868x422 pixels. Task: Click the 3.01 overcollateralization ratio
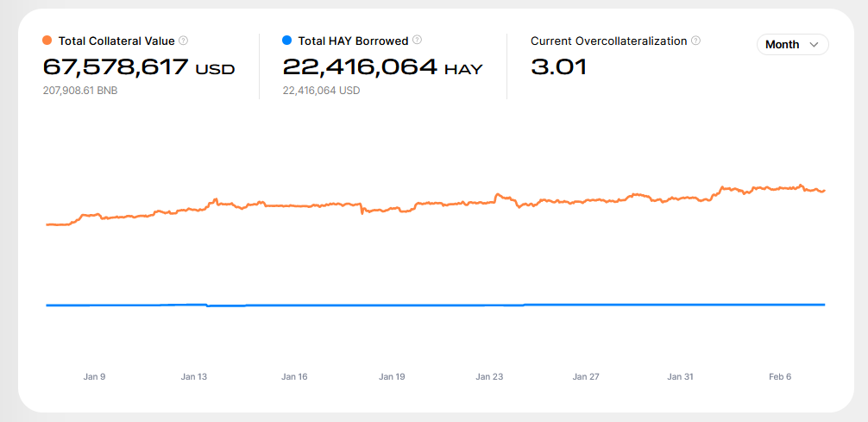click(558, 67)
